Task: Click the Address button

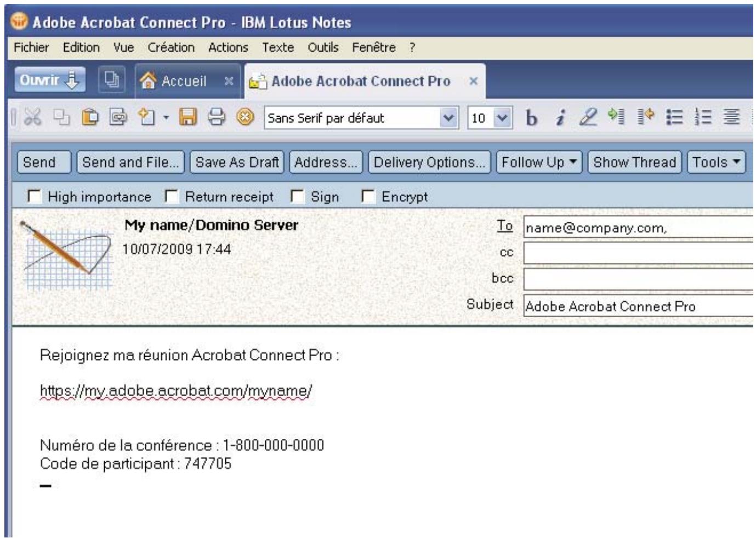Action: (326, 163)
